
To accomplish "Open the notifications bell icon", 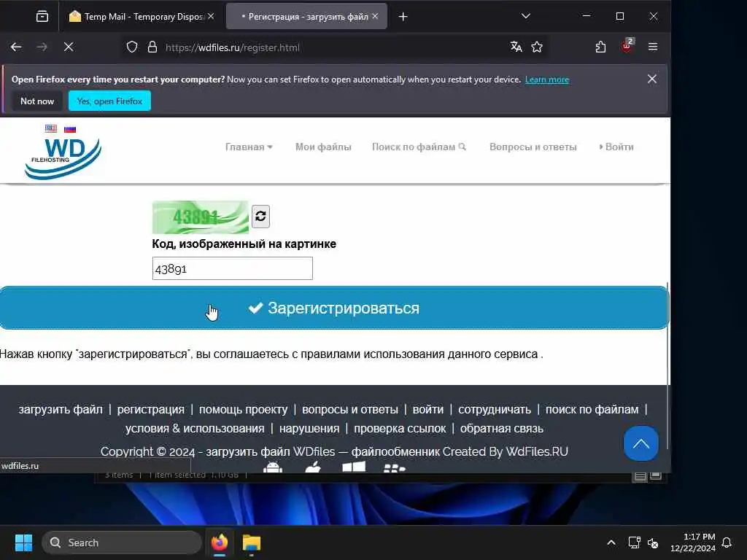I will [x=727, y=542].
